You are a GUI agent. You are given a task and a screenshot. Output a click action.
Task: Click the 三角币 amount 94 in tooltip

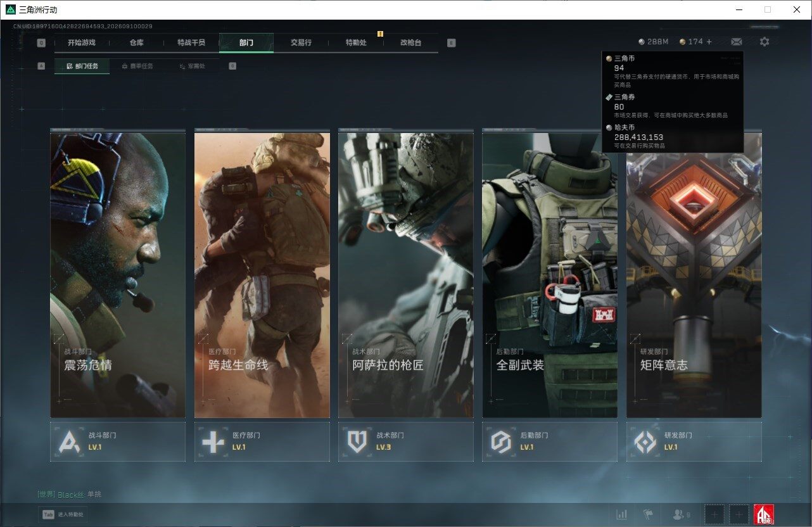click(619, 68)
